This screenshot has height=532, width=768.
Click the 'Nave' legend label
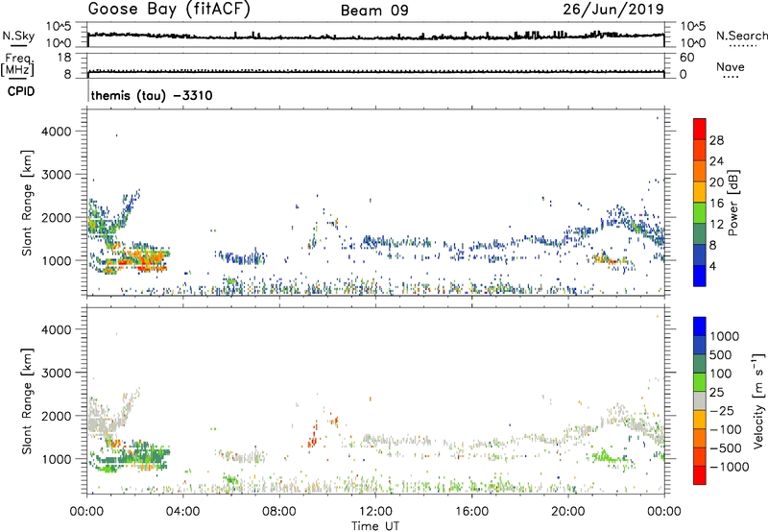(x=731, y=66)
